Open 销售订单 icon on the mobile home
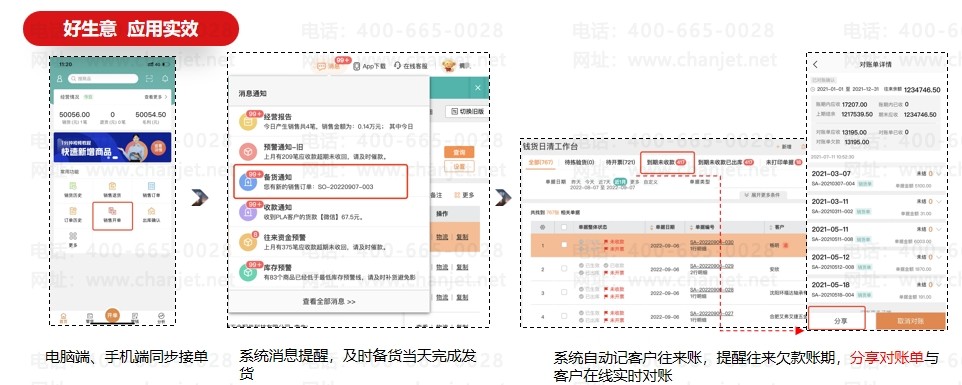This screenshot has width=962, height=385. click(x=151, y=186)
